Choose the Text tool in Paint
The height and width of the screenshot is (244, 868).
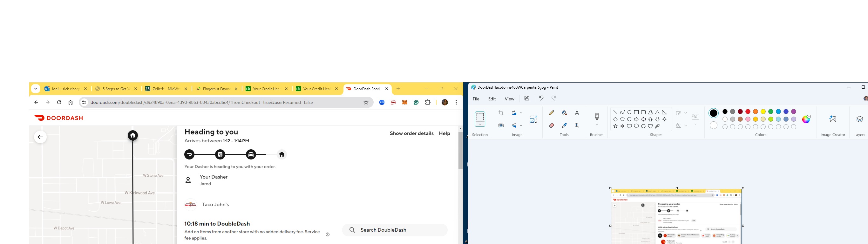tap(577, 113)
